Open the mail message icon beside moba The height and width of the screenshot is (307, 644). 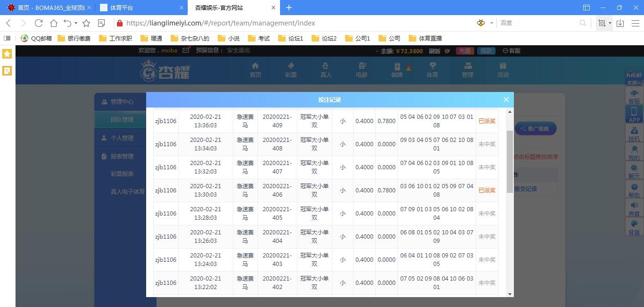(x=186, y=50)
